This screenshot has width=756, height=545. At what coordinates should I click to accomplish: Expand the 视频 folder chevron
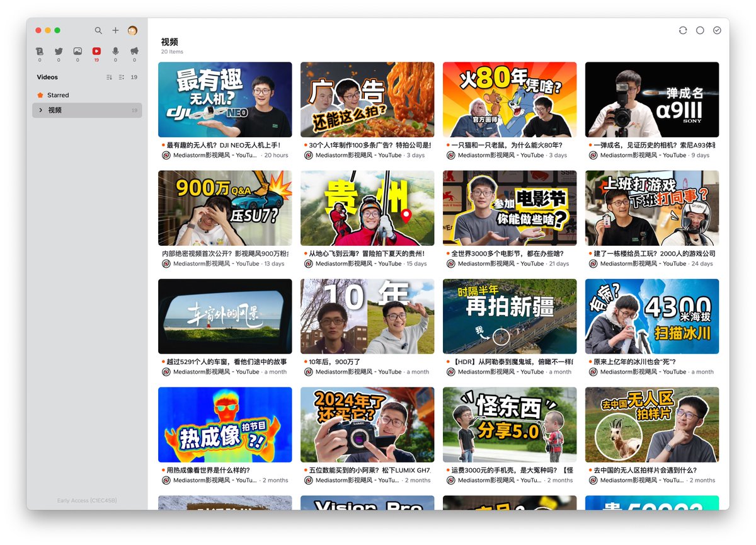click(41, 110)
